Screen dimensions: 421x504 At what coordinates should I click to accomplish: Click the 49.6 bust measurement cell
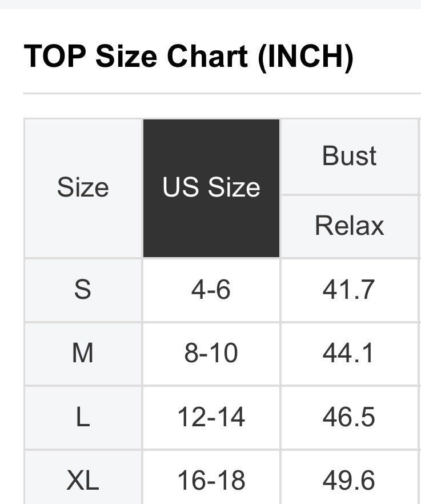349,481
